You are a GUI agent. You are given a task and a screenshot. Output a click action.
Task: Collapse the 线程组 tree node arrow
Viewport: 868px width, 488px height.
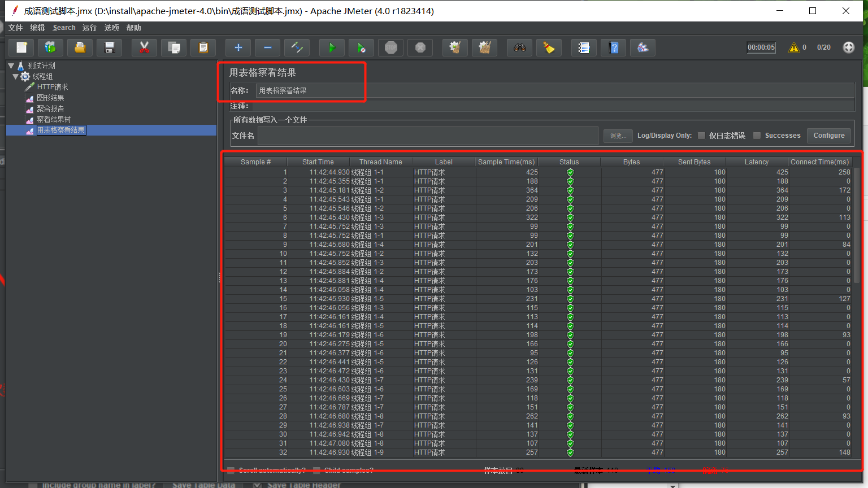tap(16, 76)
